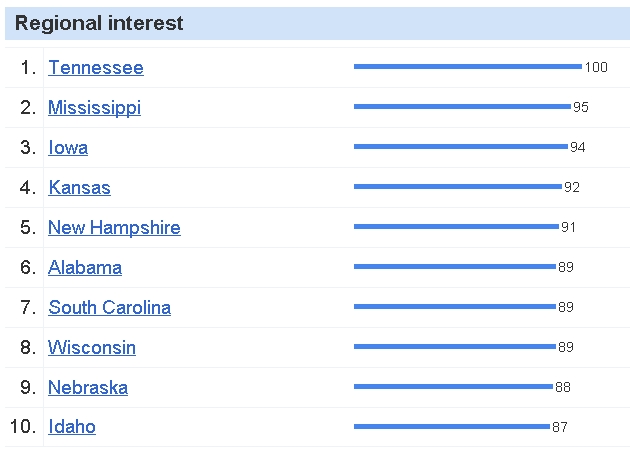Click the value 88 for Nebraska
Image resolution: width=630 pixels, height=452 pixels.
tap(562, 387)
